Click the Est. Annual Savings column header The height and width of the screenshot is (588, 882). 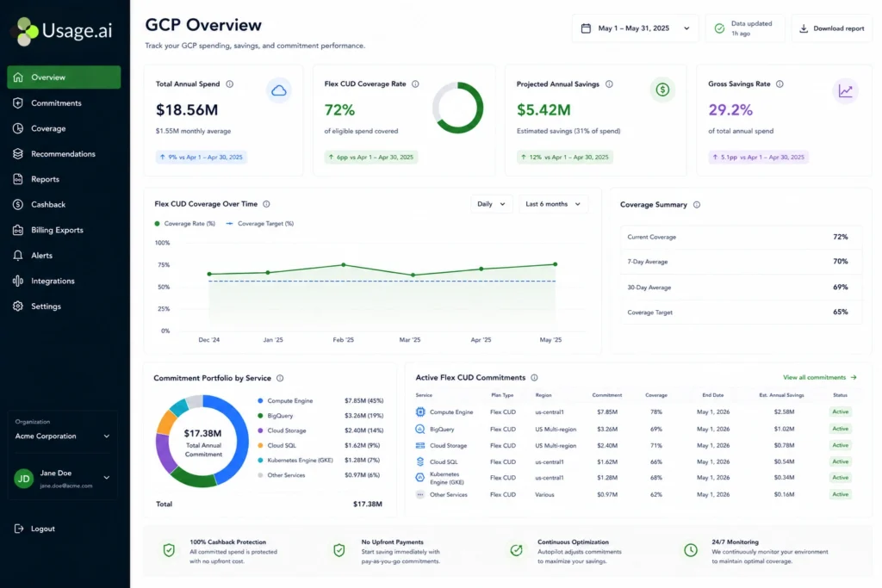pyautogui.click(x=781, y=395)
